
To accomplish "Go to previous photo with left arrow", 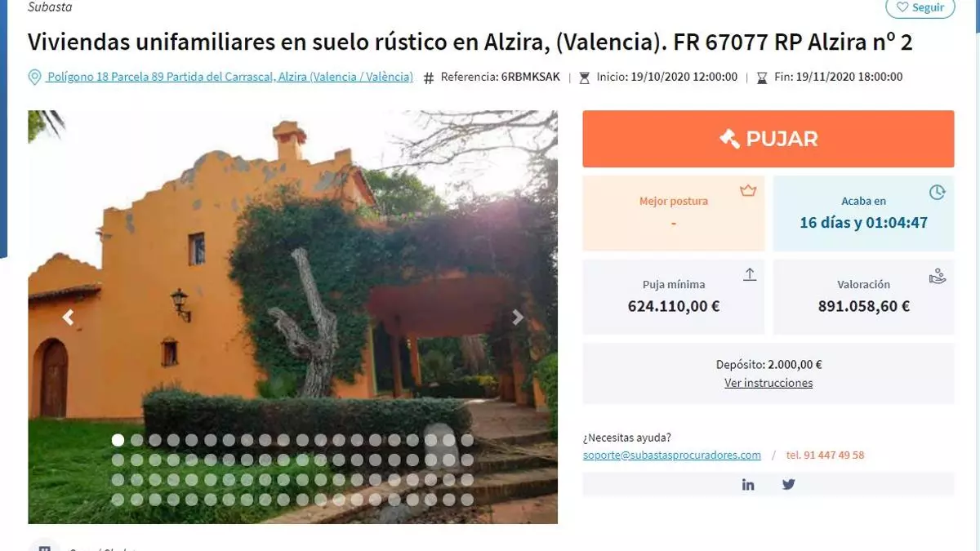I will [x=69, y=318].
